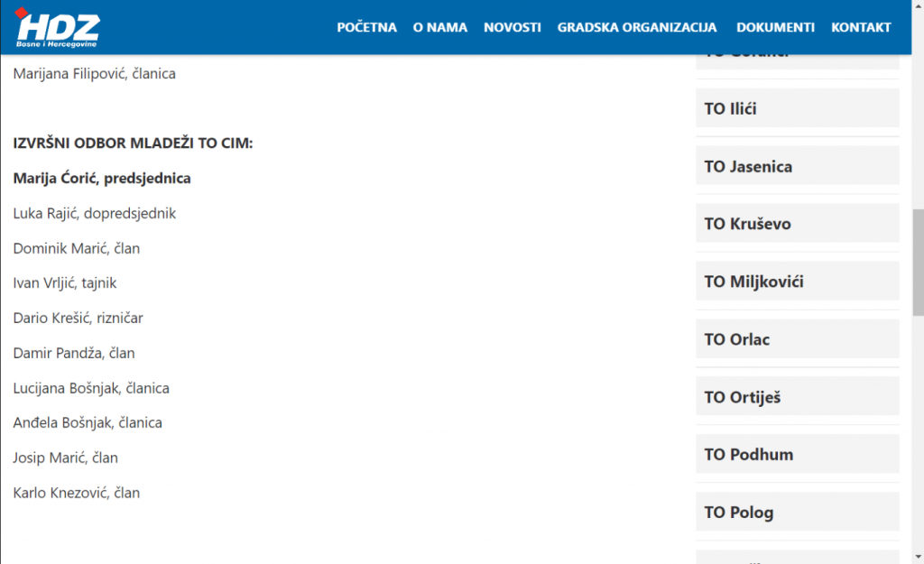Click the vertical page scrollbar thumb
Viewport: 924px width, 564px height.
coord(918,262)
